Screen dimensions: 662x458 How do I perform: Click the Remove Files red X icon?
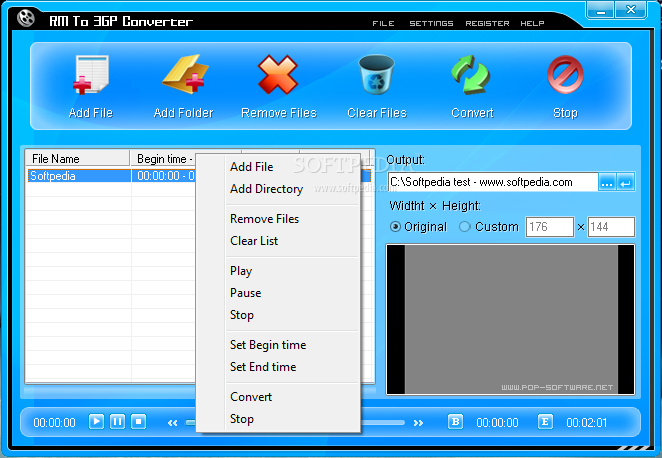(278, 74)
